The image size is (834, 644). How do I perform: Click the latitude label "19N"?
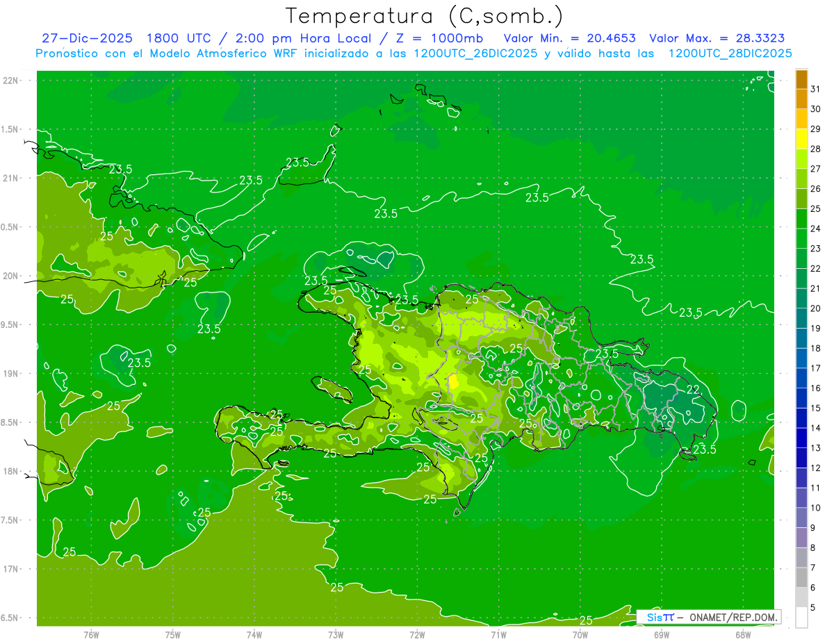pos(11,374)
